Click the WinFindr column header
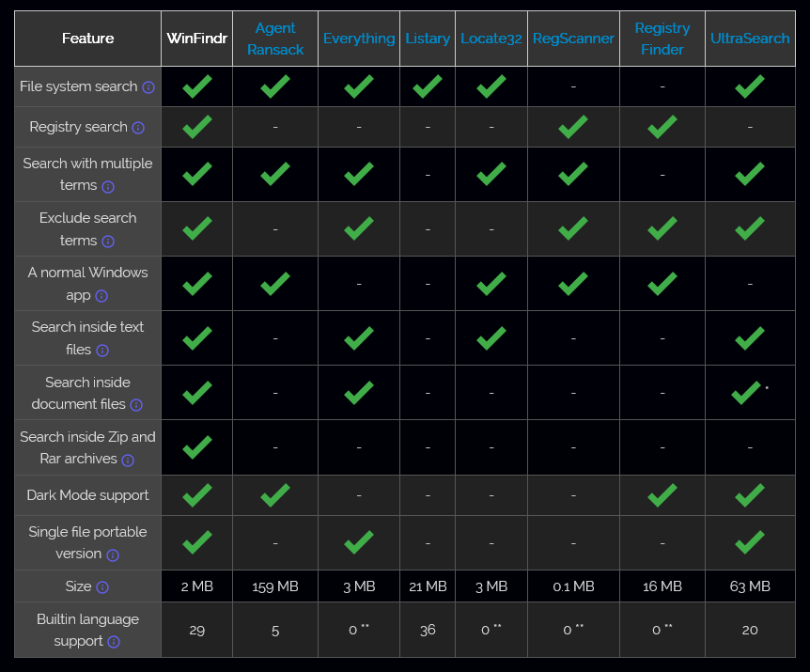Screen dimensions: 810x672 click(x=196, y=39)
